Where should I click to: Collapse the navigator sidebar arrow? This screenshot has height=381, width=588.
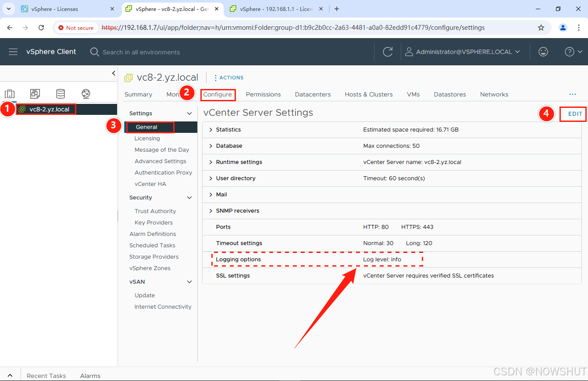click(114, 73)
